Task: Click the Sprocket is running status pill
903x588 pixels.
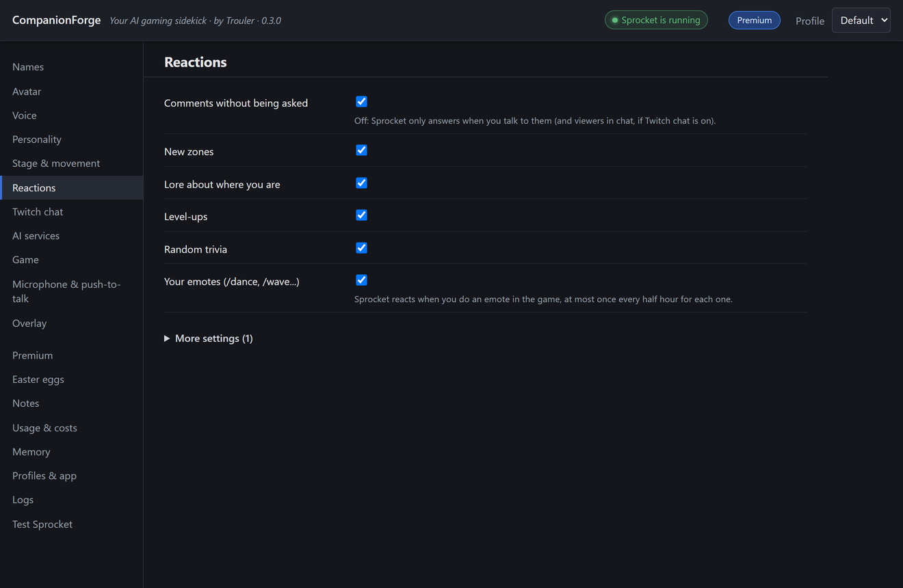Action: point(656,21)
